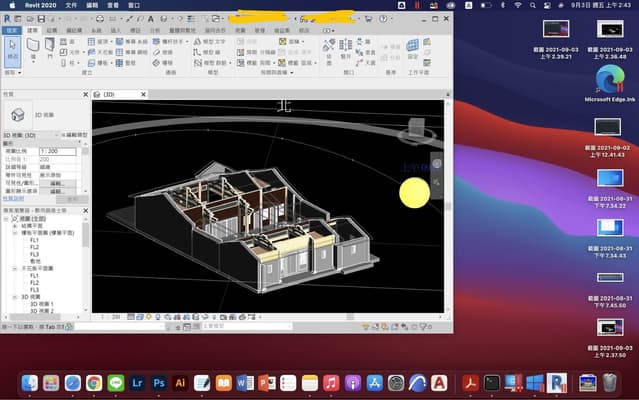This screenshot has width=639, height=400.
Task: Open FL2 under 樓板平面圖
Action: [35, 247]
